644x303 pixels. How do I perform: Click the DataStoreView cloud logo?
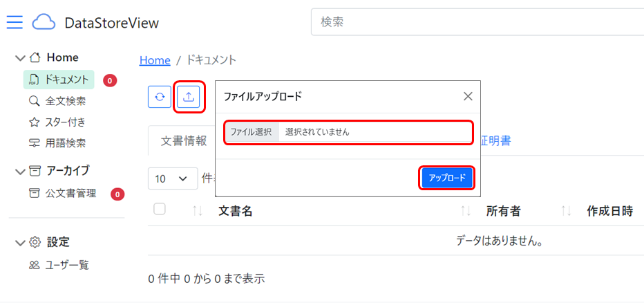pyautogui.click(x=43, y=22)
